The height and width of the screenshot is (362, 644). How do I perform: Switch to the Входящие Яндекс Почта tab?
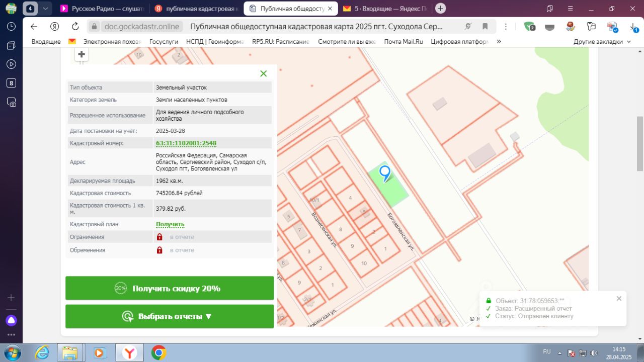(385, 9)
